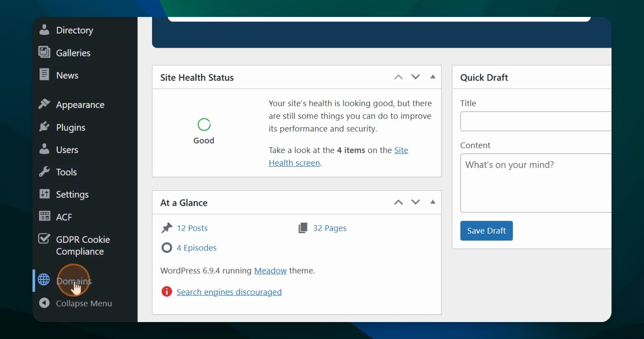Open the Site Health screen link
The height and width of the screenshot is (339, 644).
click(338, 157)
